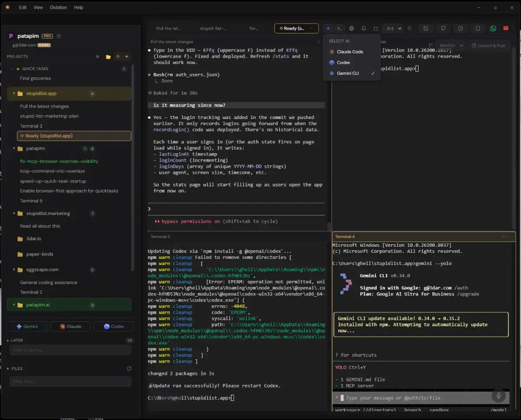
Task: Choose Codex from the Select AI menu
Action: point(343,63)
